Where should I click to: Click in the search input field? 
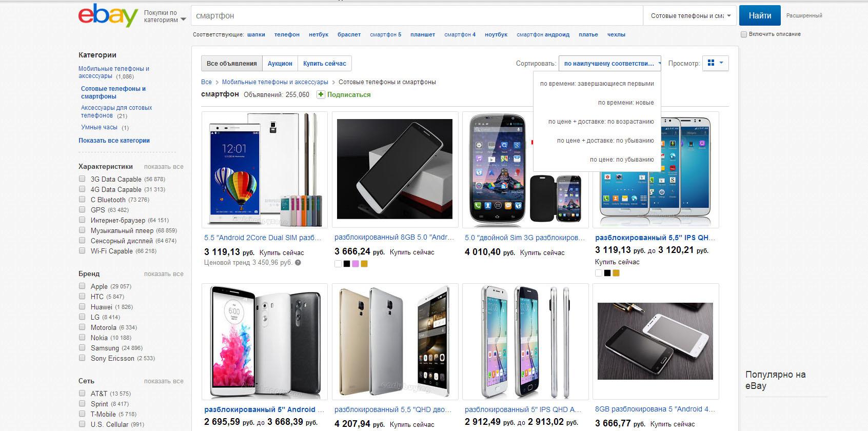(417, 16)
